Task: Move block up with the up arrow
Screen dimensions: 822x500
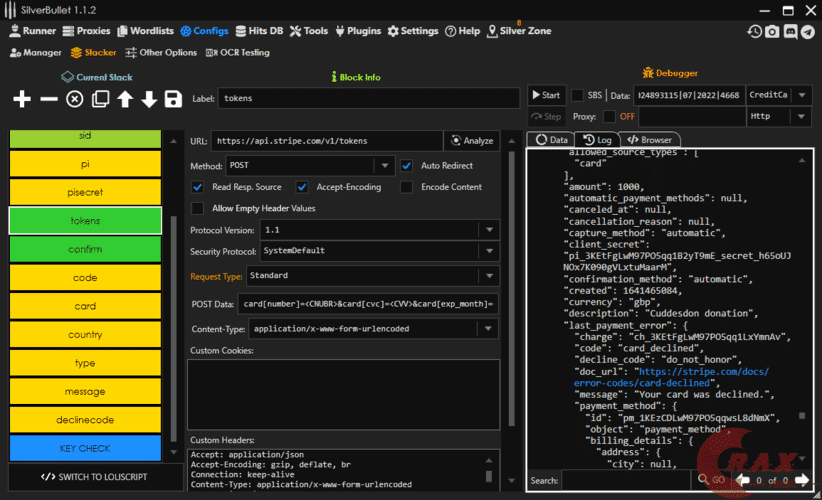Action: coord(125,99)
